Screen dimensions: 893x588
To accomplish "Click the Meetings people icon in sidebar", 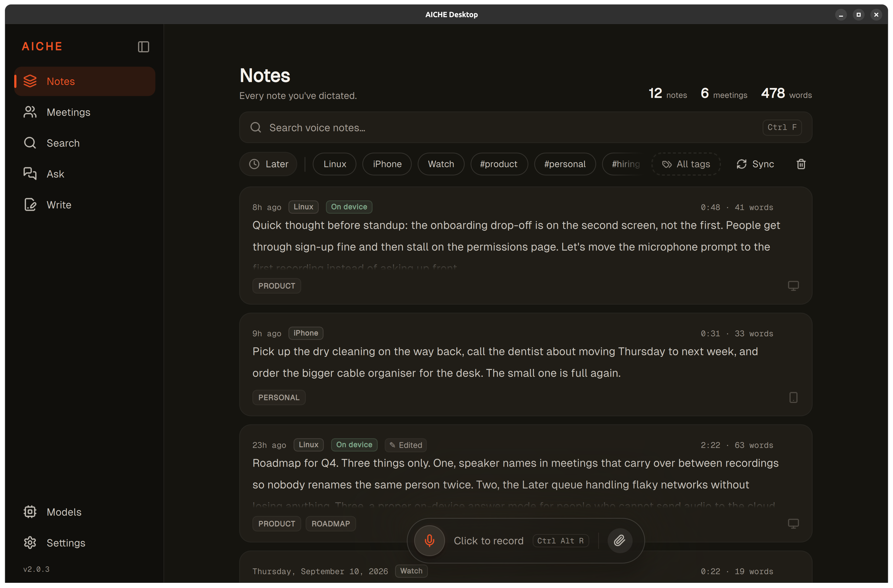I will coord(30,112).
